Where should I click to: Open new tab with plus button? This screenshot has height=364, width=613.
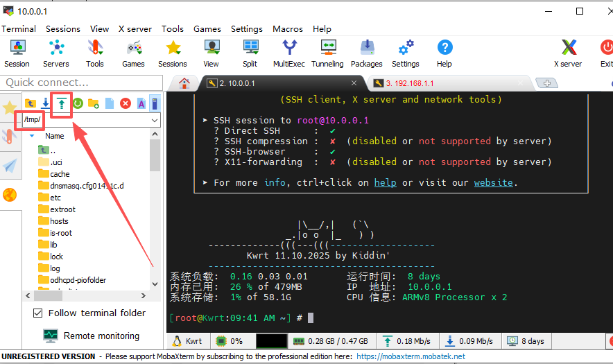pyautogui.click(x=547, y=83)
